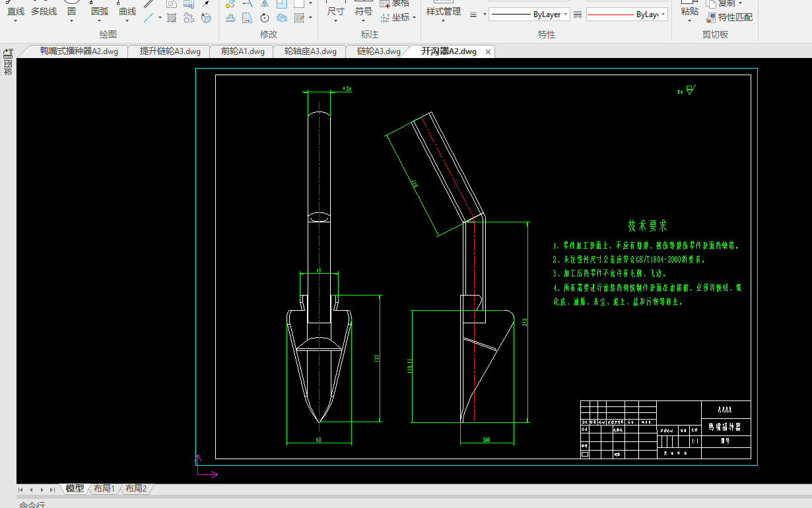Click the side panel icon left of file tabs
The image size is (812, 508).
(x=8, y=52)
